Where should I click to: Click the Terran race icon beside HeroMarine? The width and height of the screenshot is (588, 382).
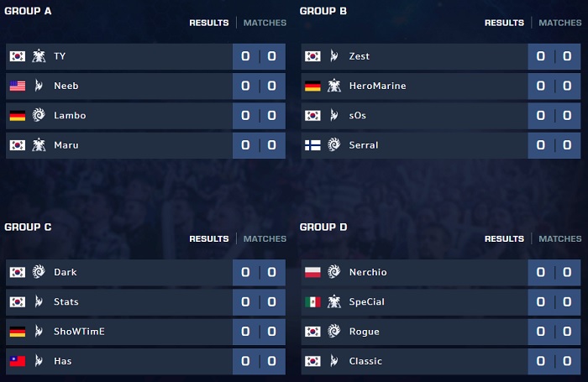334,86
